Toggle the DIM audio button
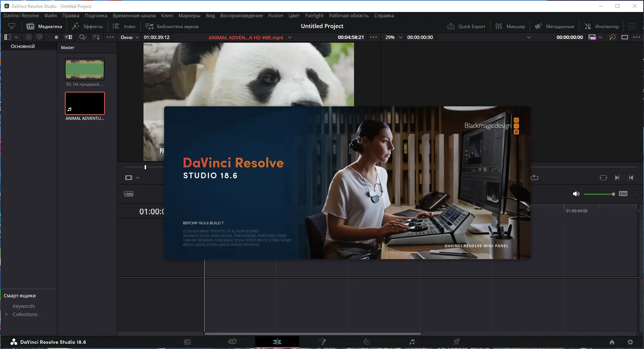644x349 pixels. [x=623, y=194]
